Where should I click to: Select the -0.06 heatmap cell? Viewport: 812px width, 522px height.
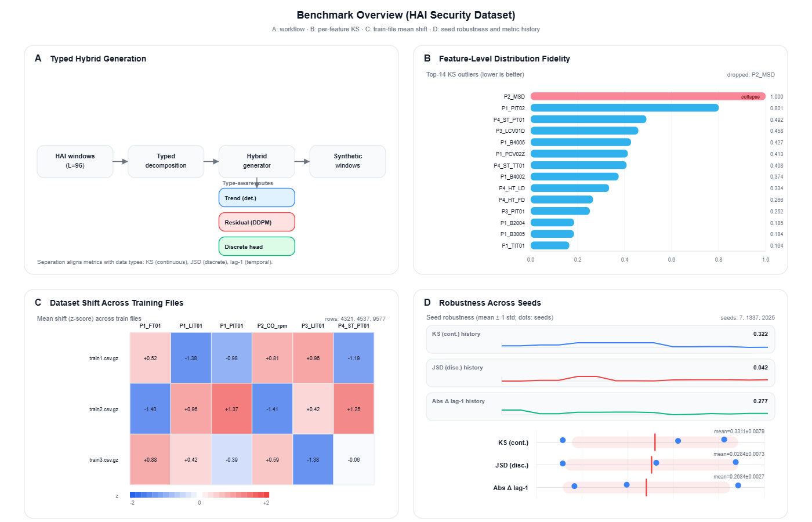354,459
